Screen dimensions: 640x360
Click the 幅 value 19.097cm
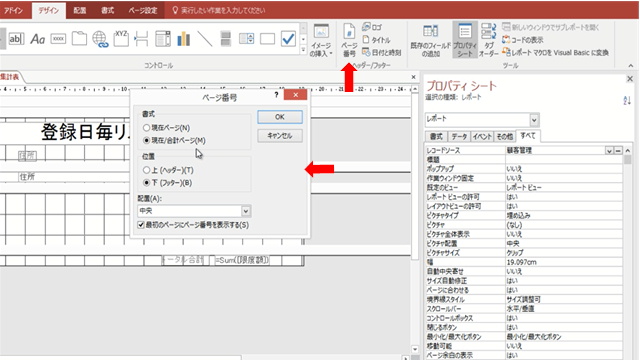pyautogui.click(x=564, y=262)
